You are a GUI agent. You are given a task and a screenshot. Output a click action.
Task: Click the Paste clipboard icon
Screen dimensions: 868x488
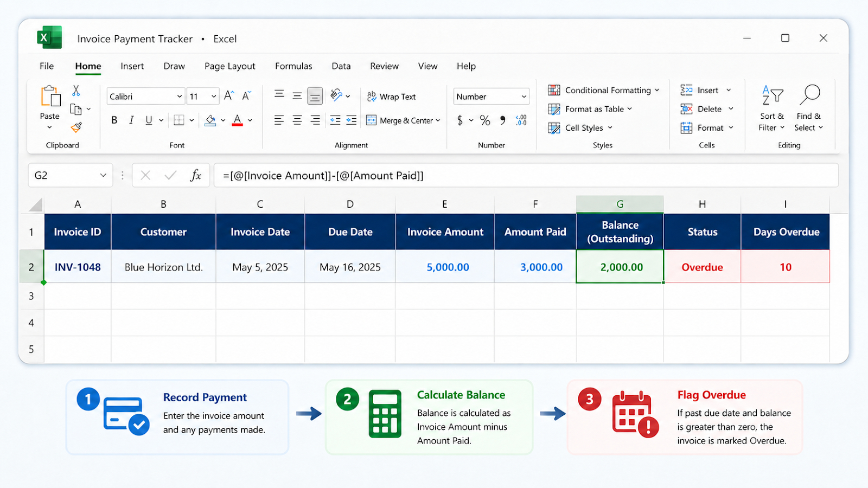point(50,96)
